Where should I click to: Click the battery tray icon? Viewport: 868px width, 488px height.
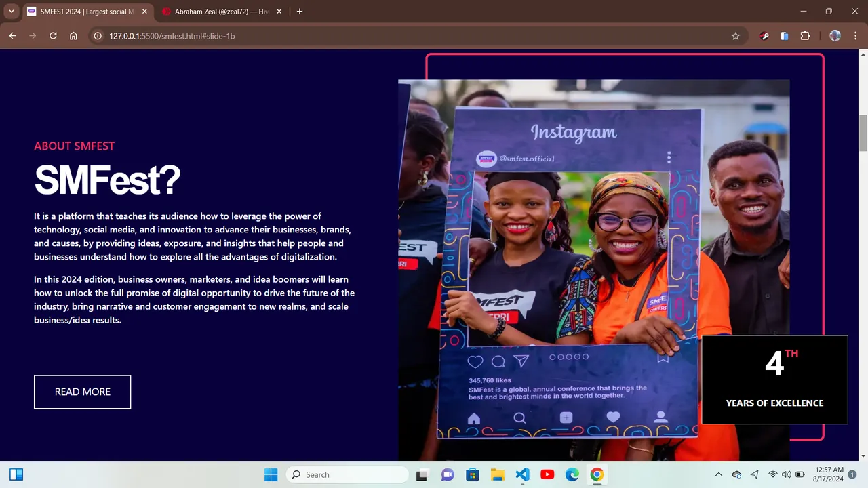click(800, 474)
